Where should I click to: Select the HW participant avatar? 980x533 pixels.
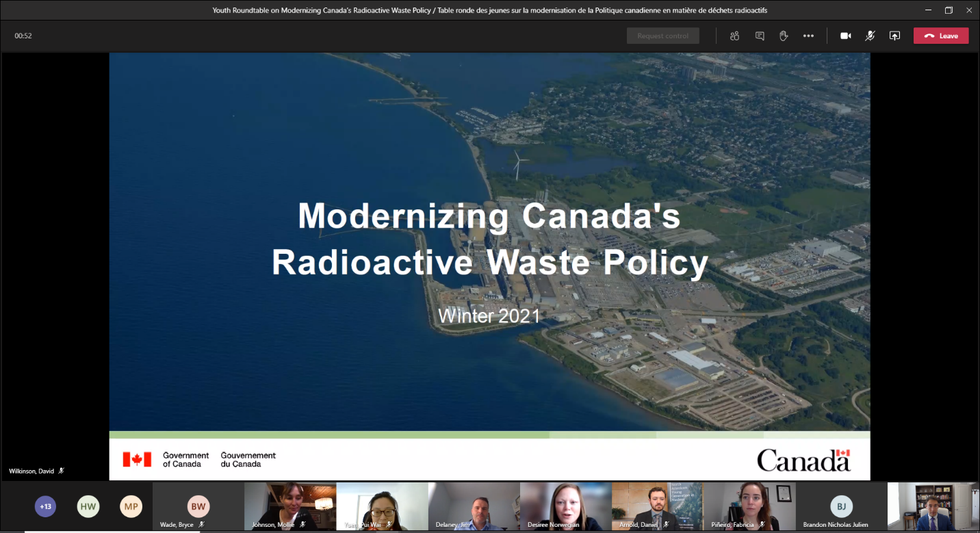[x=88, y=506]
